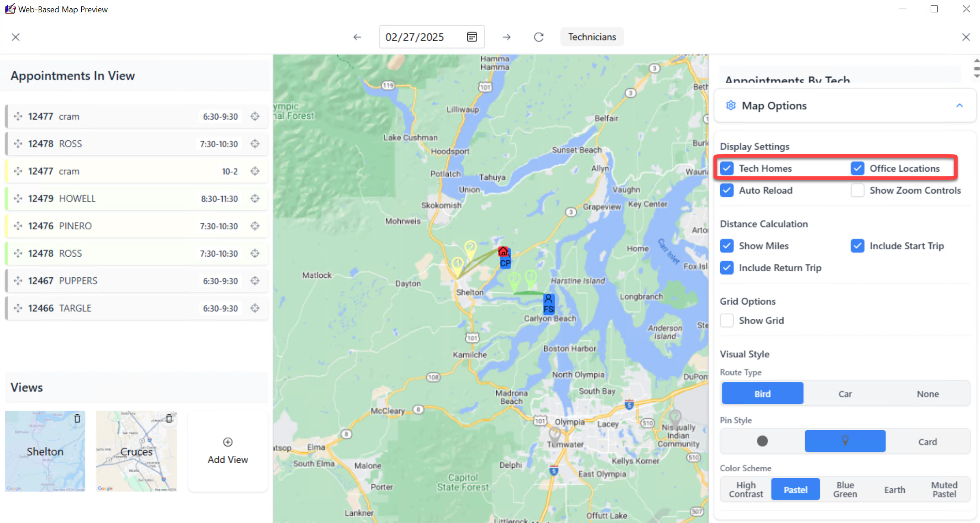Click the CP technician marker on the map
980x523 pixels.
[x=505, y=263]
